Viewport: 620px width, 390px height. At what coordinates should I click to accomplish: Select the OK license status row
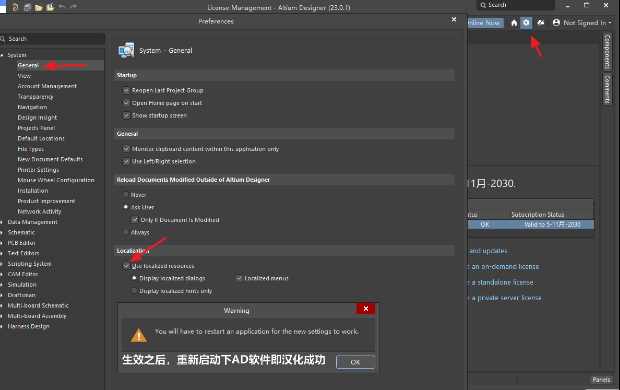531,225
